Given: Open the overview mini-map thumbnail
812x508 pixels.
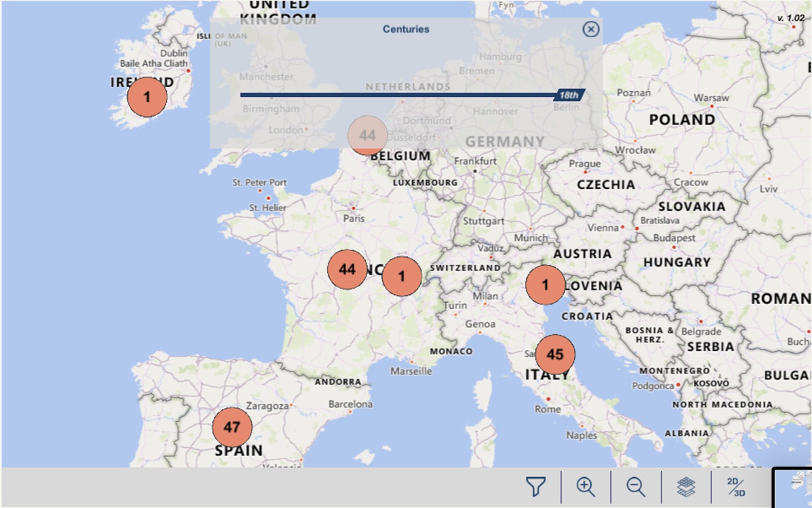Looking at the screenshot, I should click(792, 488).
